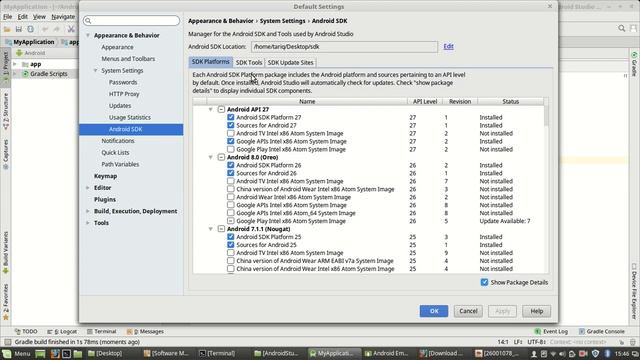
Task: Open Logcat tool window
Action: 62,331
